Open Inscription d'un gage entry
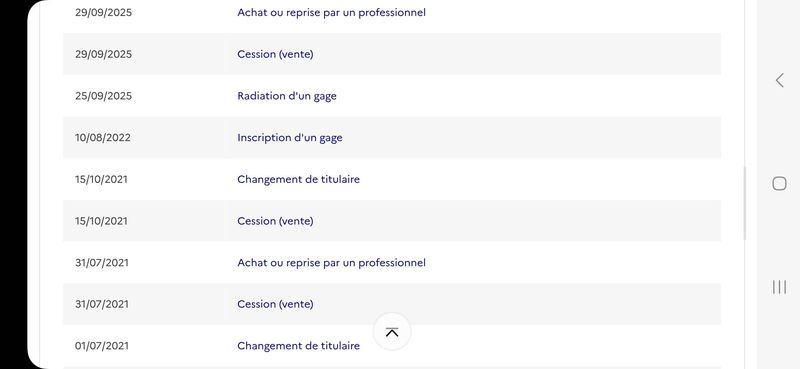Screen dimensions: 800x369 click(x=392, y=138)
